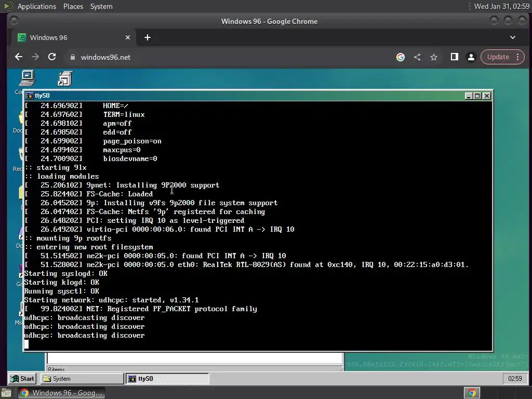Go back in Chrome
The height and width of the screenshot is (399, 532).
19,57
